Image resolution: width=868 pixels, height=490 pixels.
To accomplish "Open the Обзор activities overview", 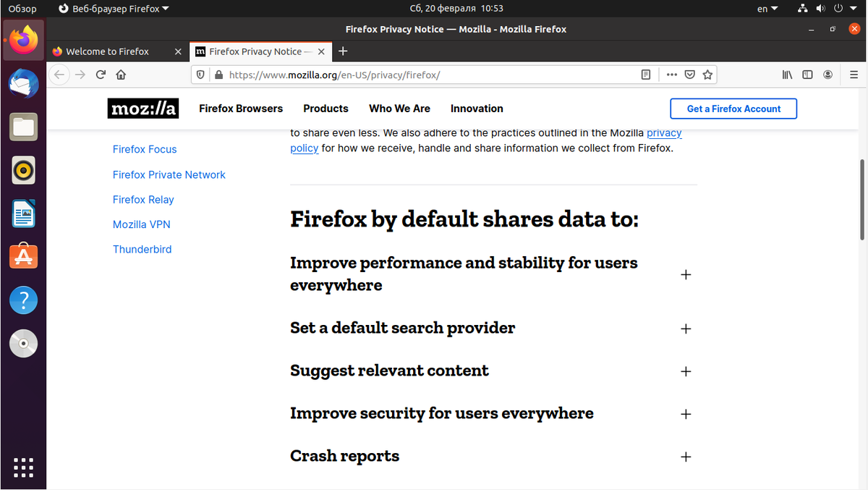I will tap(22, 9).
